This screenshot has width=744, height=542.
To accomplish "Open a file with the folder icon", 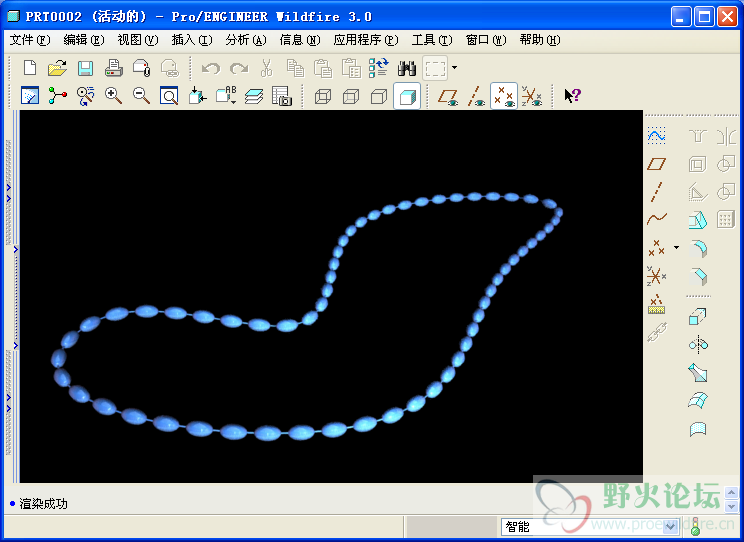I will coord(57,68).
